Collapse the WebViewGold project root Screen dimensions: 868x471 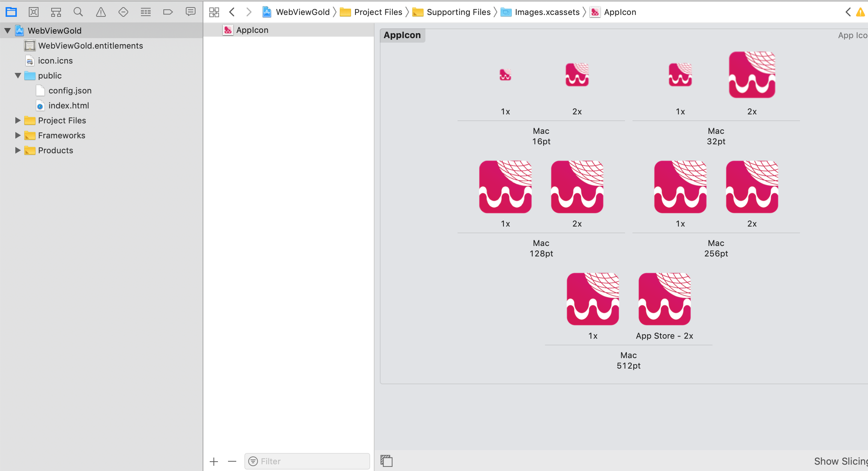coord(7,31)
